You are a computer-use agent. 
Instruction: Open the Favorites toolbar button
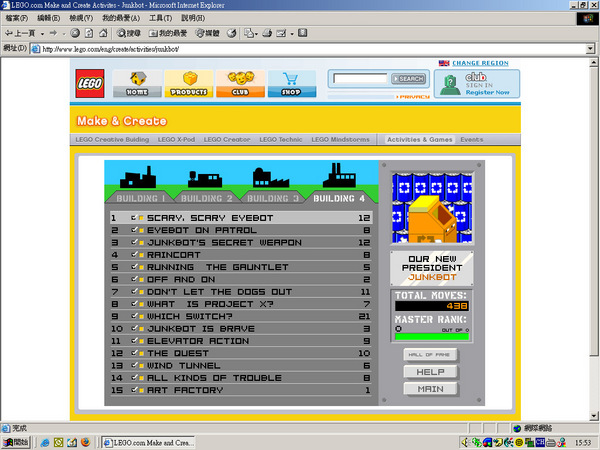tap(168, 33)
